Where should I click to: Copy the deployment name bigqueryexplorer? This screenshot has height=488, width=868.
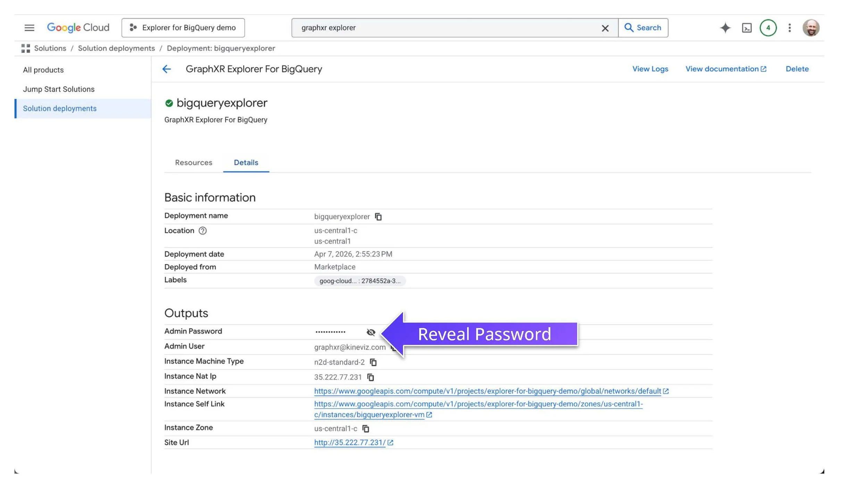(x=378, y=217)
